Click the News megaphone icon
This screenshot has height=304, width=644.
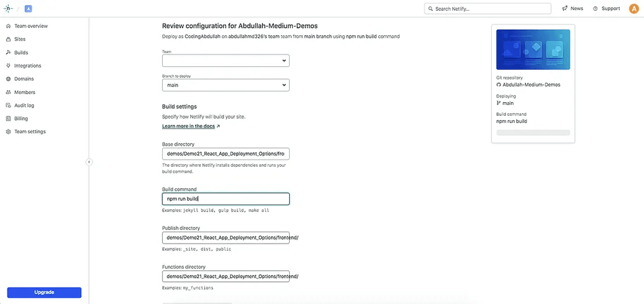coord(565,8)
